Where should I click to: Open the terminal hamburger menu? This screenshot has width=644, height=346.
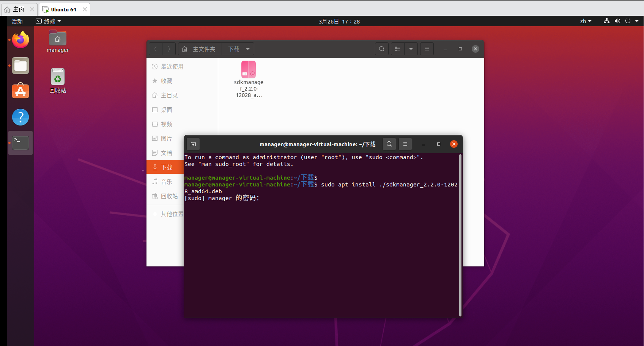click(x=405, y=144)
